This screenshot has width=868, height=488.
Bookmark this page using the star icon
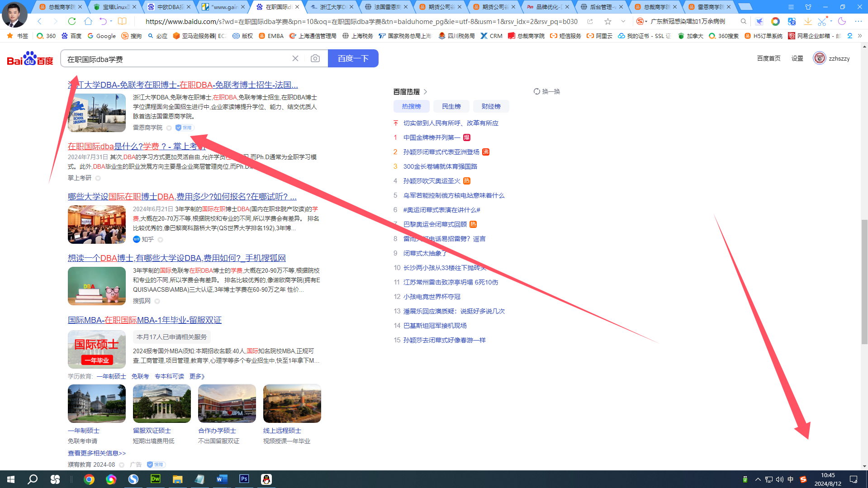(x=608, y=21)
